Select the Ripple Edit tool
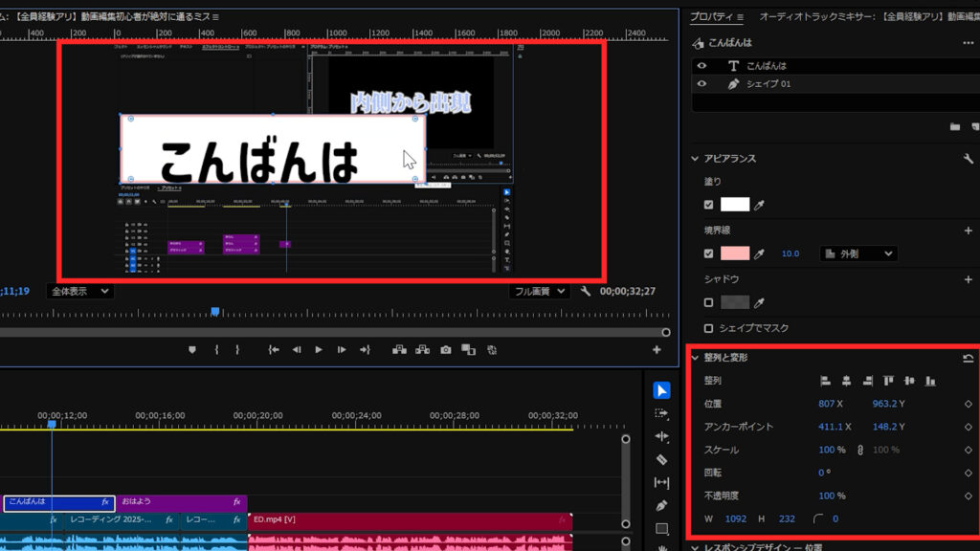This screenshot has height=551, width=980. click(x=661, y=436)
